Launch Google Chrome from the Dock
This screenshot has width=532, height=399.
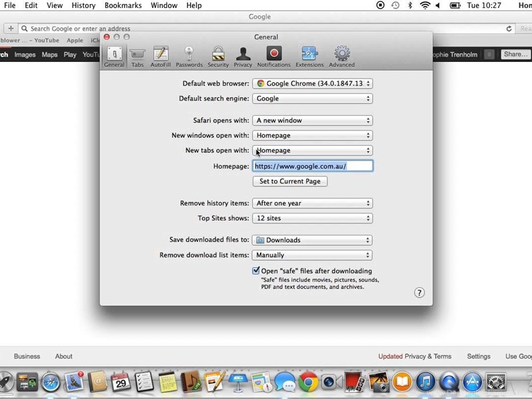[x=308, y=382]
